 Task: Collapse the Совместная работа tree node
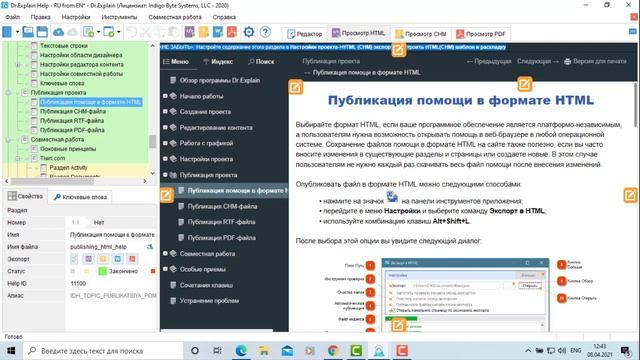[x=8, y=140]
